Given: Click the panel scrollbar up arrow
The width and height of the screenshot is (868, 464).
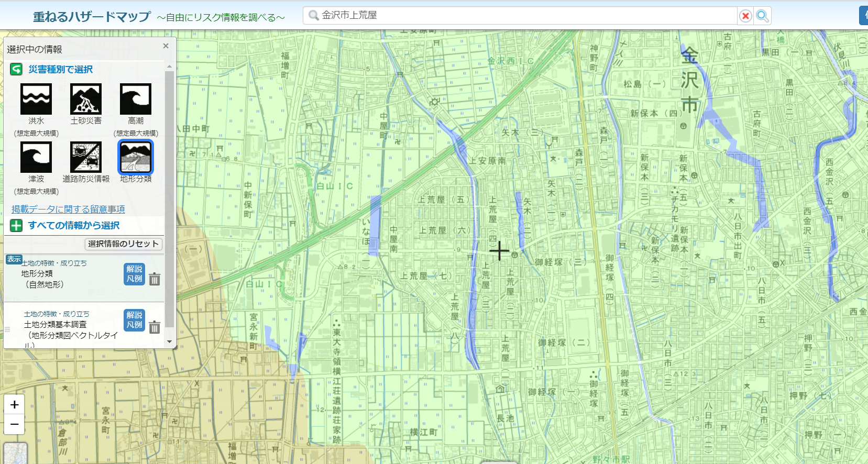Looking at the screenshot, I should tap(169, 67).
